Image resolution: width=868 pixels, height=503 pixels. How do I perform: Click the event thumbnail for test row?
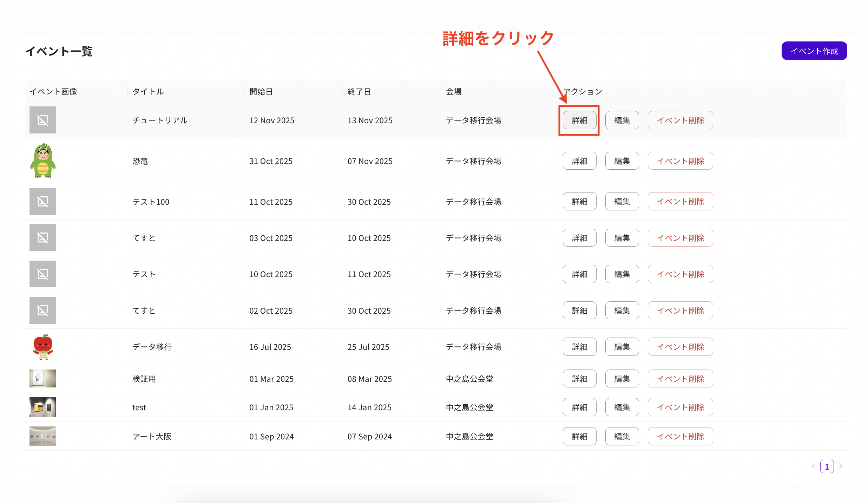click(x=42, y=407)
